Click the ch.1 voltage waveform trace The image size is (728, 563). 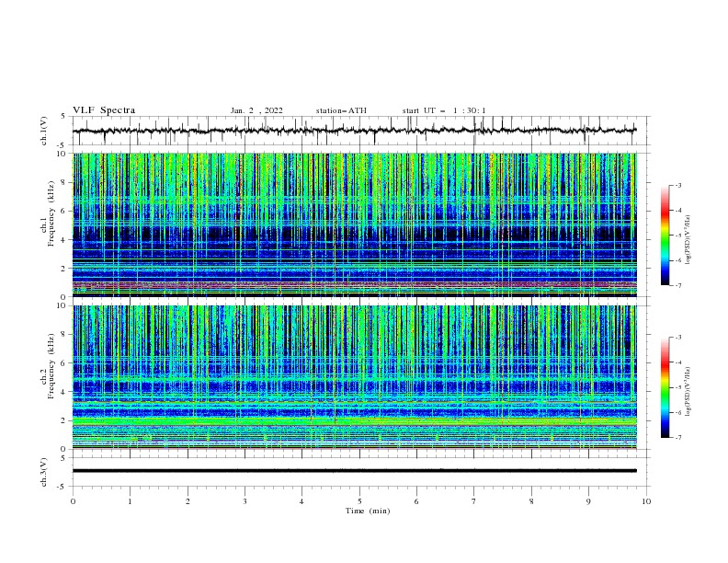(x=355, y=131)
